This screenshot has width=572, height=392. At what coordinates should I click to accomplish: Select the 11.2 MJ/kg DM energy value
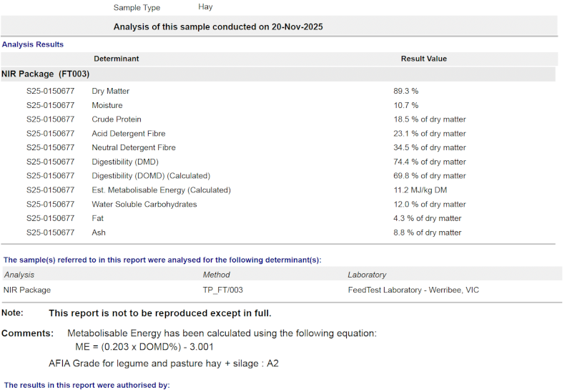(422, 190)
